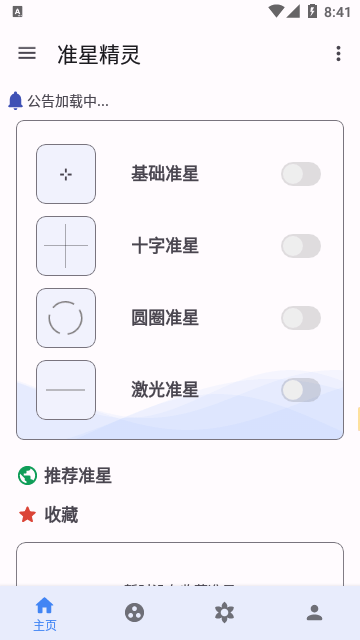The image size is (360, 640).
Task: Tap the blue announcement bell icon
Action: point(16,100)
